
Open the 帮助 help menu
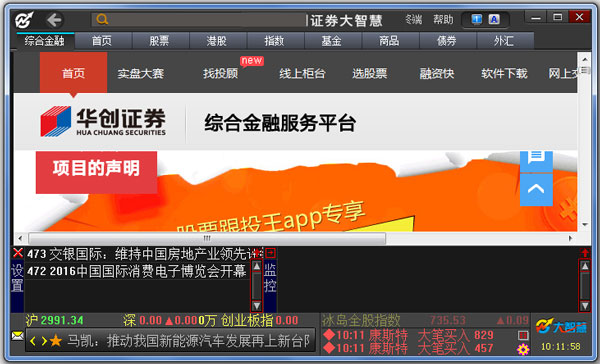click(x=443, y=19)
